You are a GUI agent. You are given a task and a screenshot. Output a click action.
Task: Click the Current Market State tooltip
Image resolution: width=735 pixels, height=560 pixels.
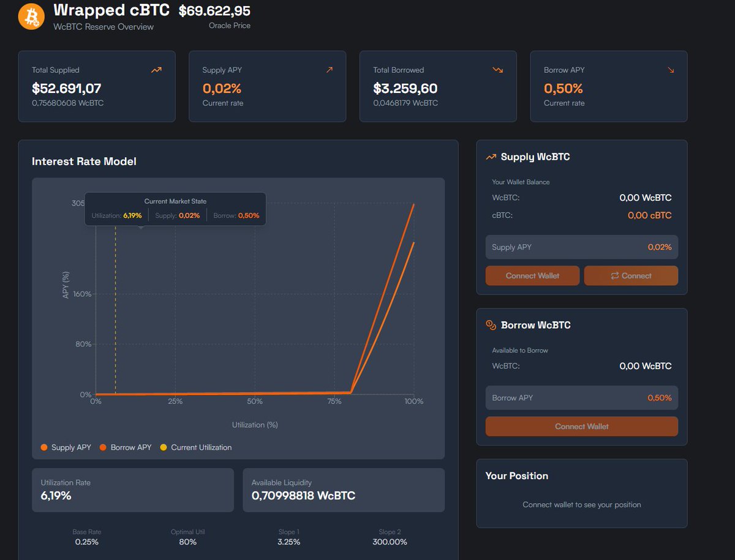point(176,208)
